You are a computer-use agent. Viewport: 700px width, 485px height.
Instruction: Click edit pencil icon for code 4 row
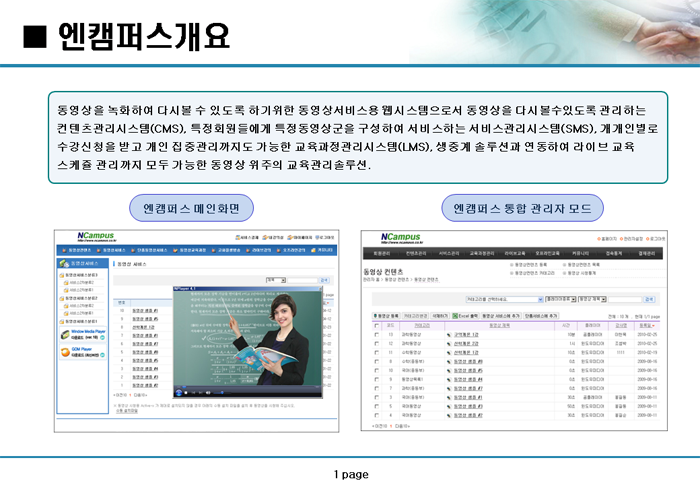449,415
